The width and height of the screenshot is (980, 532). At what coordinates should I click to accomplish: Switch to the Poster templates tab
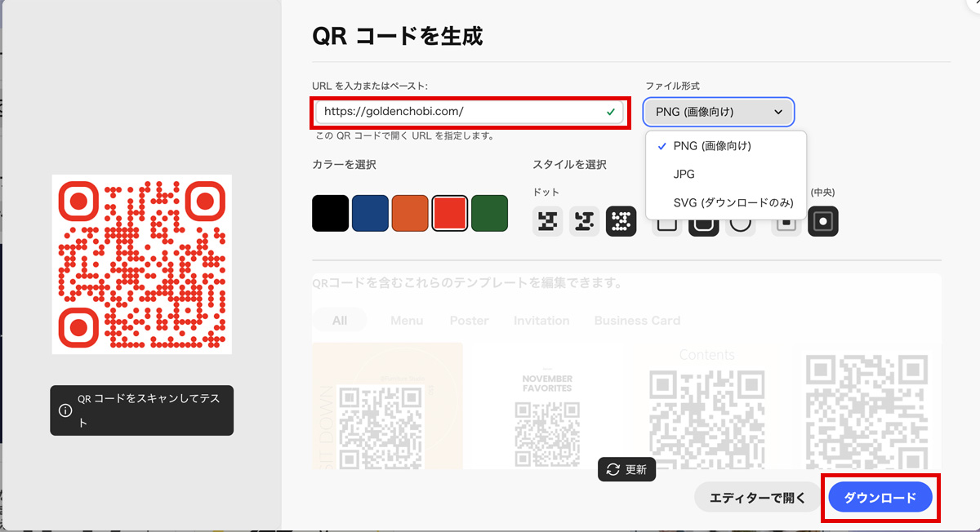point(469,321)
